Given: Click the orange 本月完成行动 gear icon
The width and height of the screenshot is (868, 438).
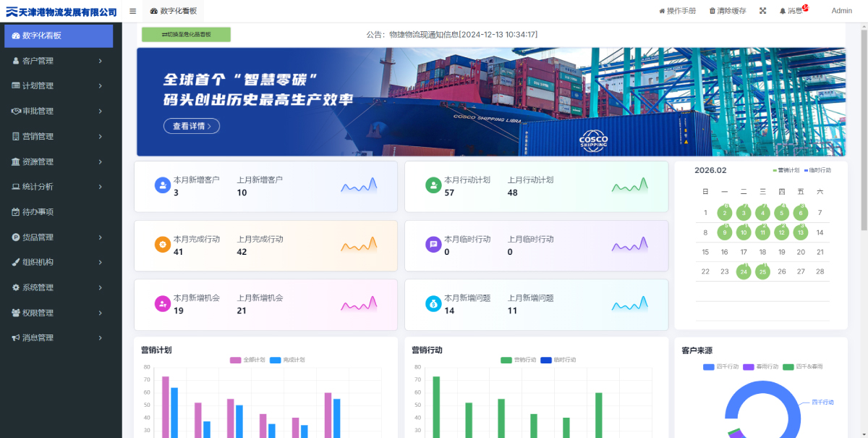Looking at the screenshot, I should click(162, 245).
